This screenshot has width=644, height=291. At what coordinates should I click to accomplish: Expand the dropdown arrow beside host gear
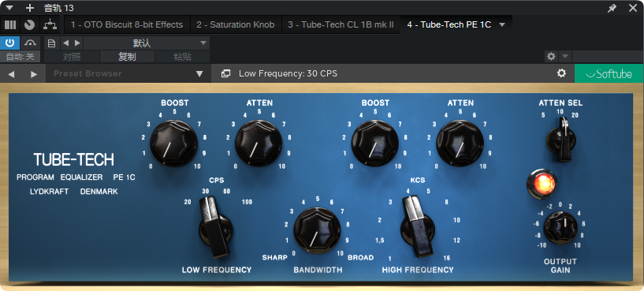[565, 56]
